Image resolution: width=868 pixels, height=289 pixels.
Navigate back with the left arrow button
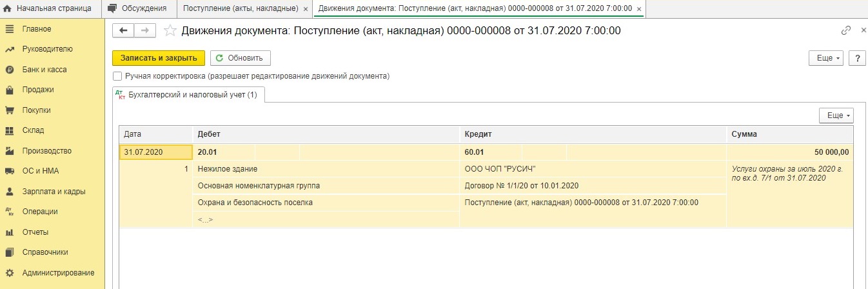tap(124, 30)
